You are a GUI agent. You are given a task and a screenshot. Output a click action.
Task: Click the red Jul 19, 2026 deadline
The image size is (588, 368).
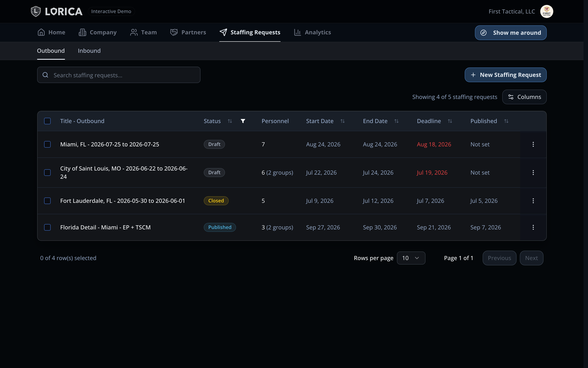432,173
